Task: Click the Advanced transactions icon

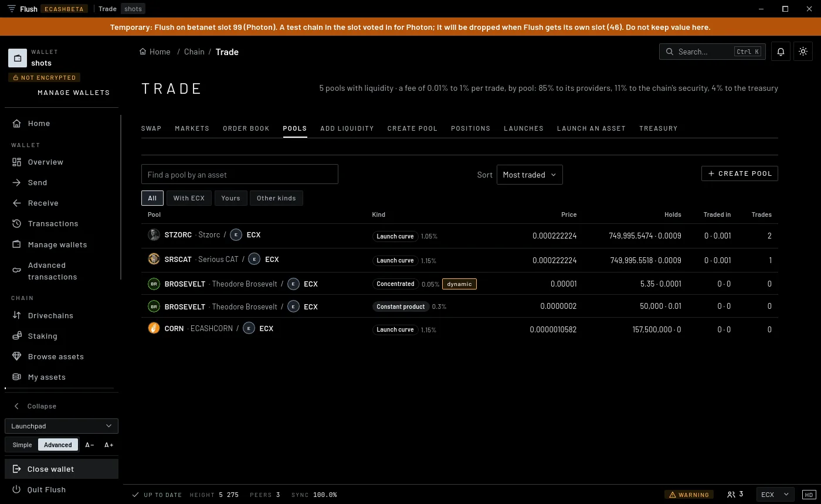Action: click(16, 271)
